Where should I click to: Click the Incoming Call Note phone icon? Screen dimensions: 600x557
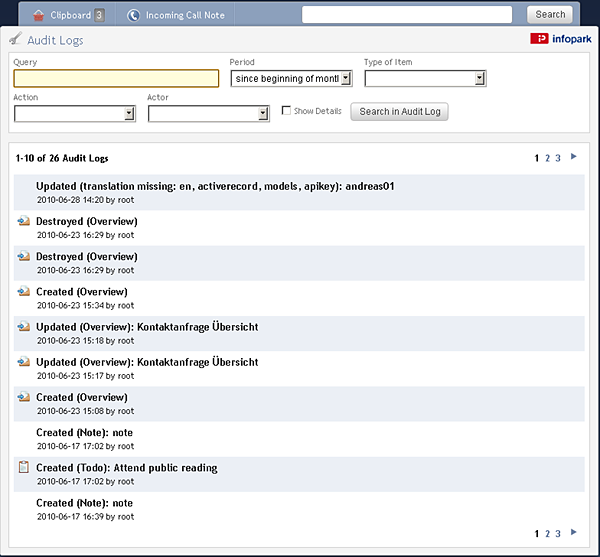(x=134, y=15)
